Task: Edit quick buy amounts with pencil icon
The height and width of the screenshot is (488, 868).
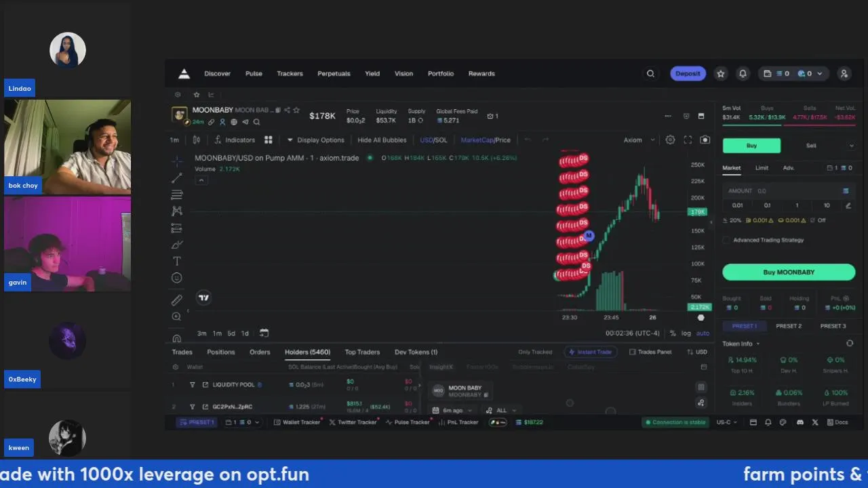Action: 848,205
